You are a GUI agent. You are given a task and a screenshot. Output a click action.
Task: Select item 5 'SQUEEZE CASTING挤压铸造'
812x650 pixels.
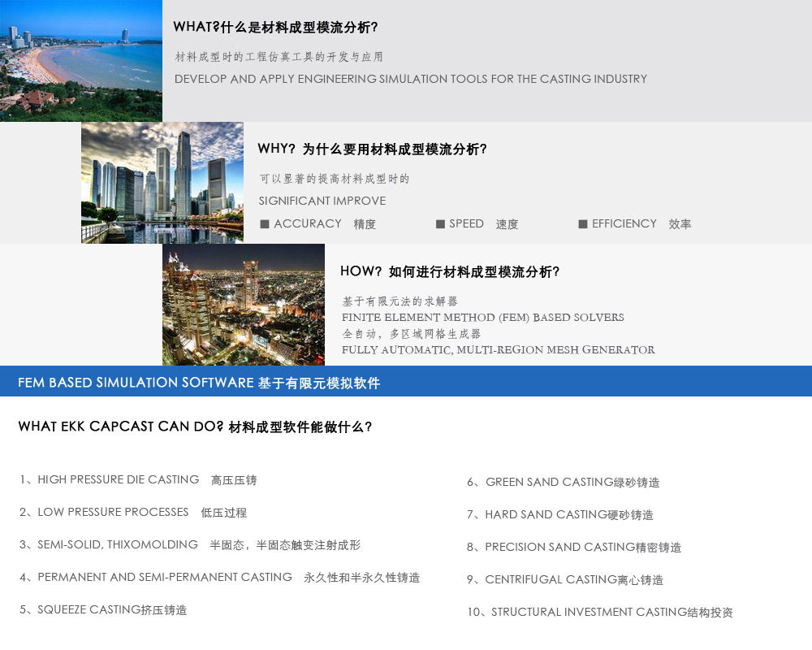coord(103,609)
